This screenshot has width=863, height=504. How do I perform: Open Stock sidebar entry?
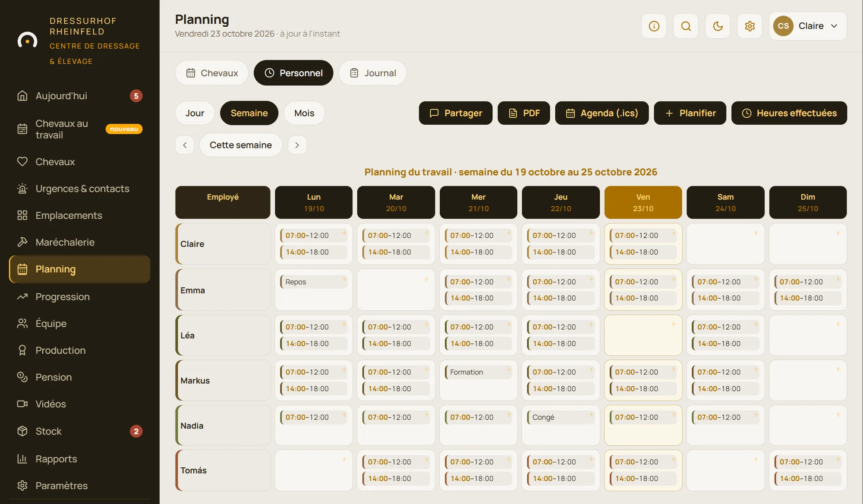coord(80,431)
